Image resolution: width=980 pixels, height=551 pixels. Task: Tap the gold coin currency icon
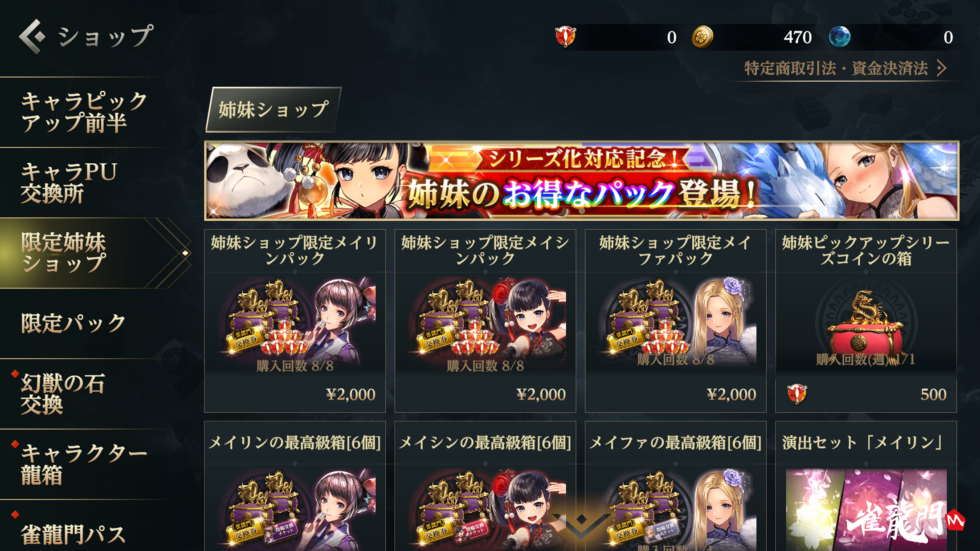(x=702, y=36)
